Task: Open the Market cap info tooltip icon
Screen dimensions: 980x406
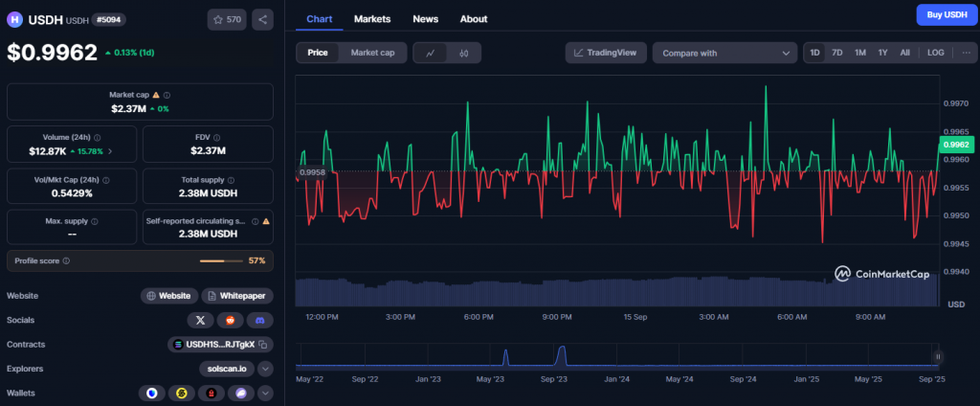Action: coord(167,95)
